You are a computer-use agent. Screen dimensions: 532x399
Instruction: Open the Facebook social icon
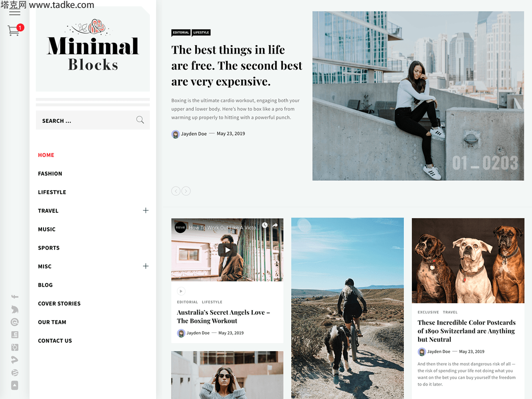click(x=15, y=297)
